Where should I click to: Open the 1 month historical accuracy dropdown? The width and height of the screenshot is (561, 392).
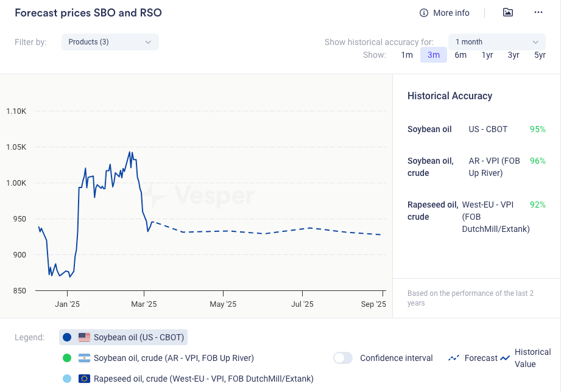coord(496,42)
